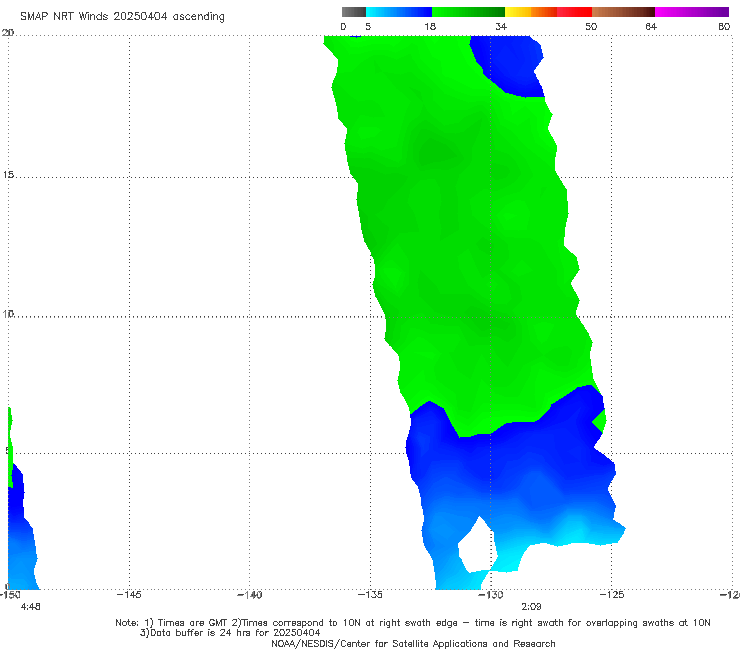Click the colorbar label '64'
The height and width of the screenshot is (650, 740).
pos(651,27)
